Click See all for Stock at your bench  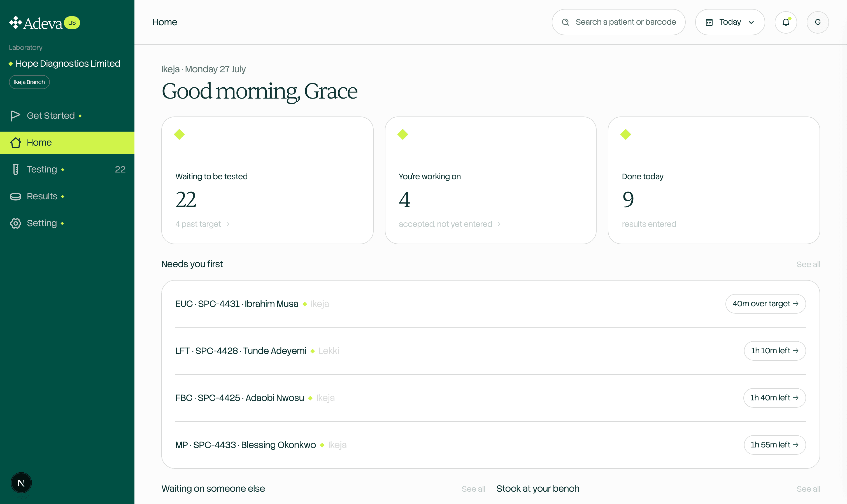click(808, 489)
